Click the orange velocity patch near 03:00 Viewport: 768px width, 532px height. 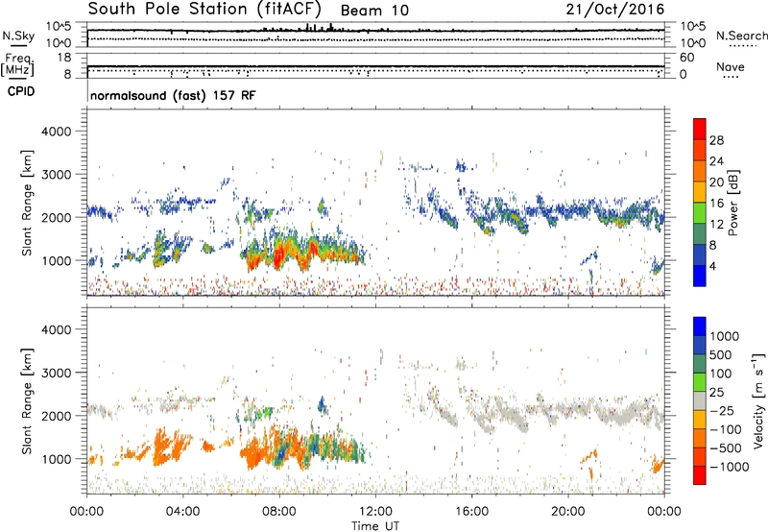pyautogui.click(x=160, y=447)
